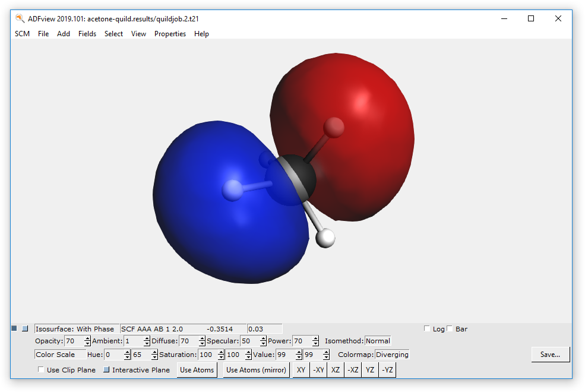
Task: Enable Use Clip Plane option
Action: 41,370
